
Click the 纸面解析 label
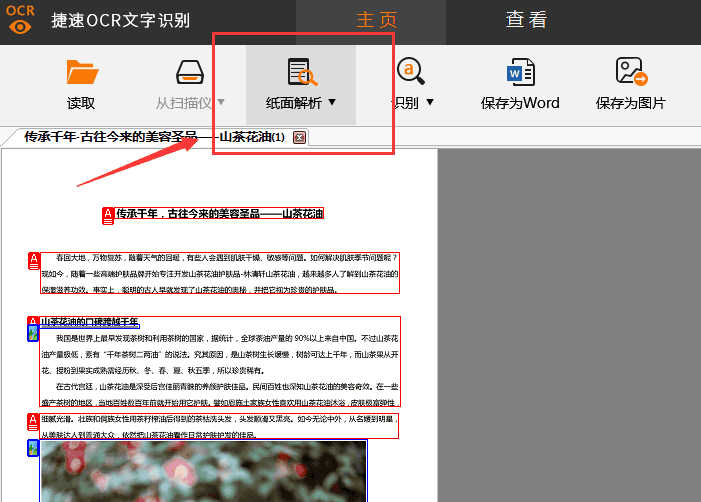294,103
